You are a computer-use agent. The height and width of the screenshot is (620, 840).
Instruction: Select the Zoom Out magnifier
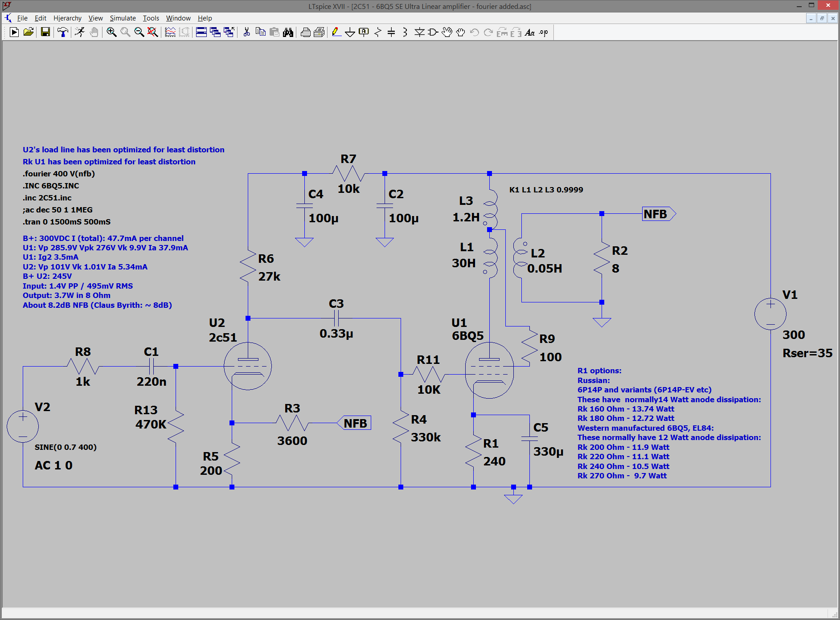139,32
